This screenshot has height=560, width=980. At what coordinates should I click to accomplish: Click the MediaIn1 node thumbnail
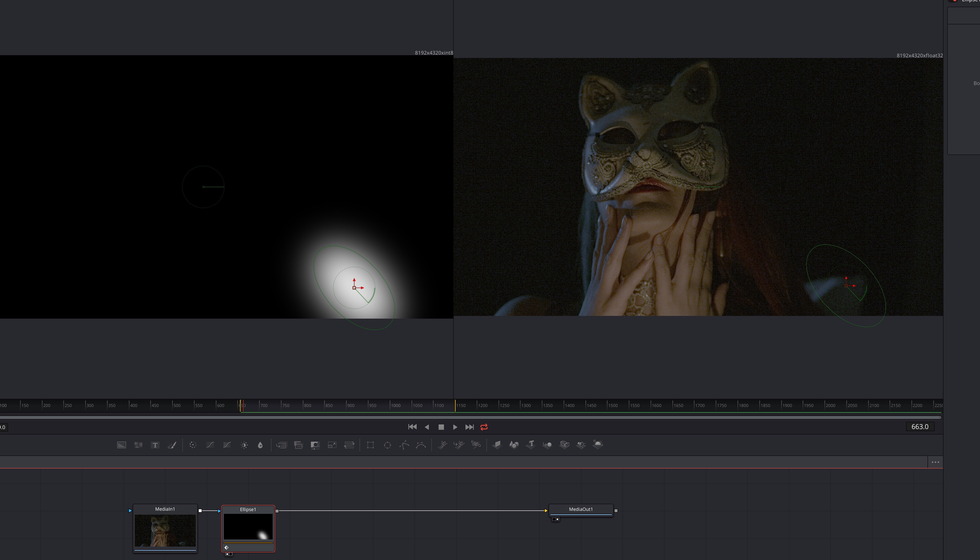(x=165, y=530)
